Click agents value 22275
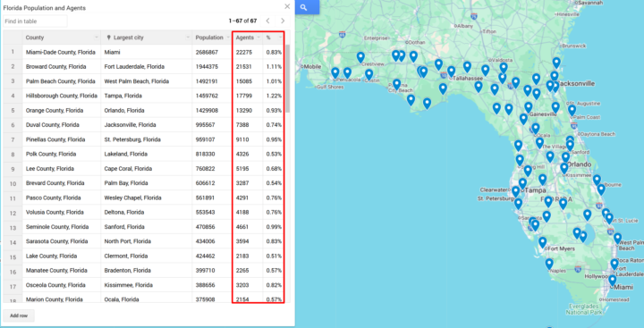This screenshot has height=328, width=644. click(x=244, y=52)
